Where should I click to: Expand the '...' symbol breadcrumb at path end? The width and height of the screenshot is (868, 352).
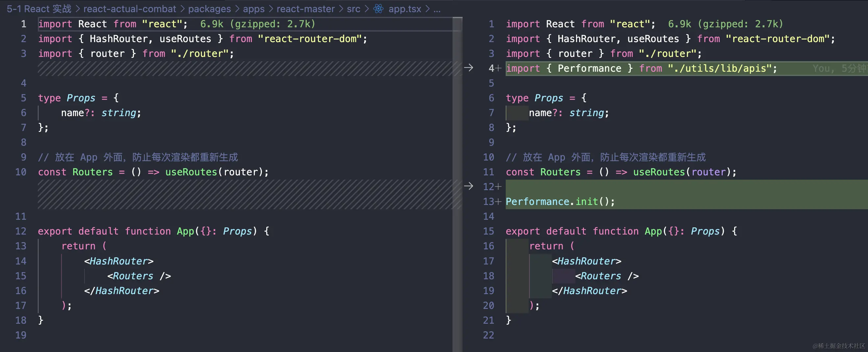coord(437,9)
